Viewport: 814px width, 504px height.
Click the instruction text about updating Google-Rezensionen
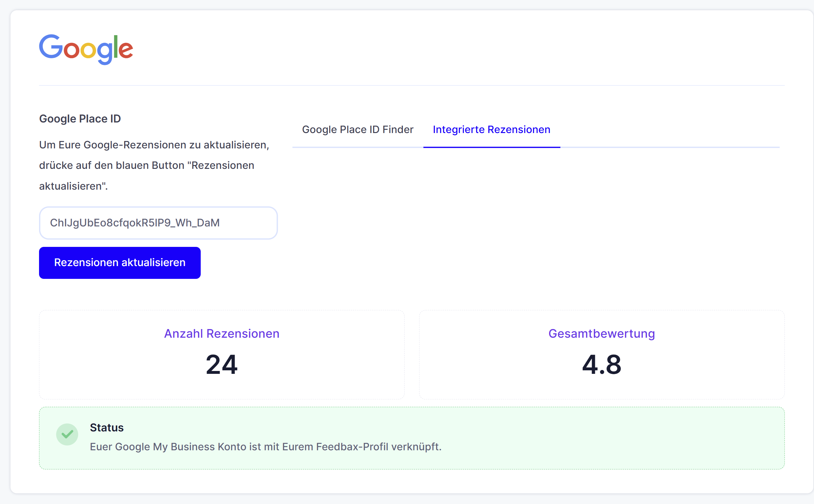coord(154,165)
